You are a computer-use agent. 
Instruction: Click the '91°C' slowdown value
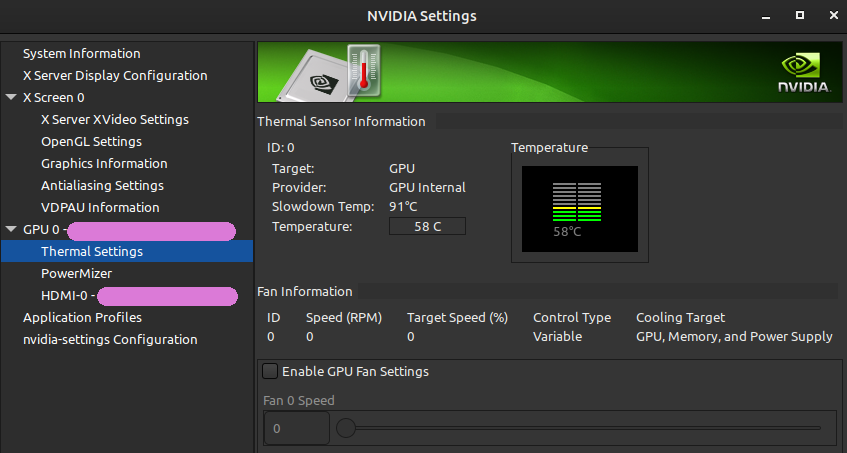403,207
